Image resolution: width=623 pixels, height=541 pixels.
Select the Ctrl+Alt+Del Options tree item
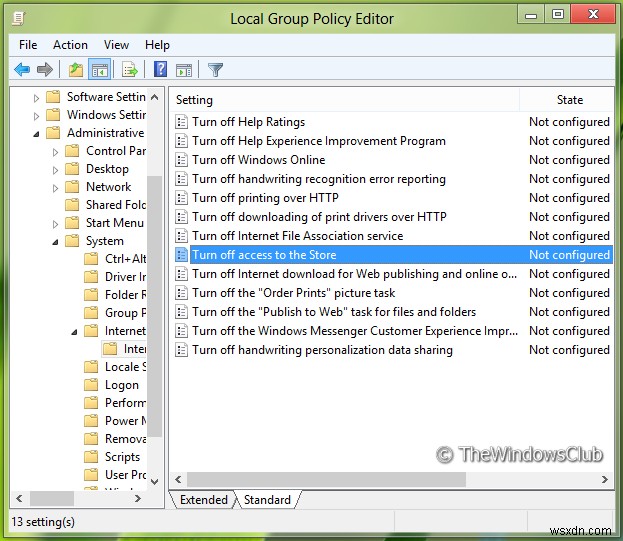pyautogui.click(x=125, y=259)
